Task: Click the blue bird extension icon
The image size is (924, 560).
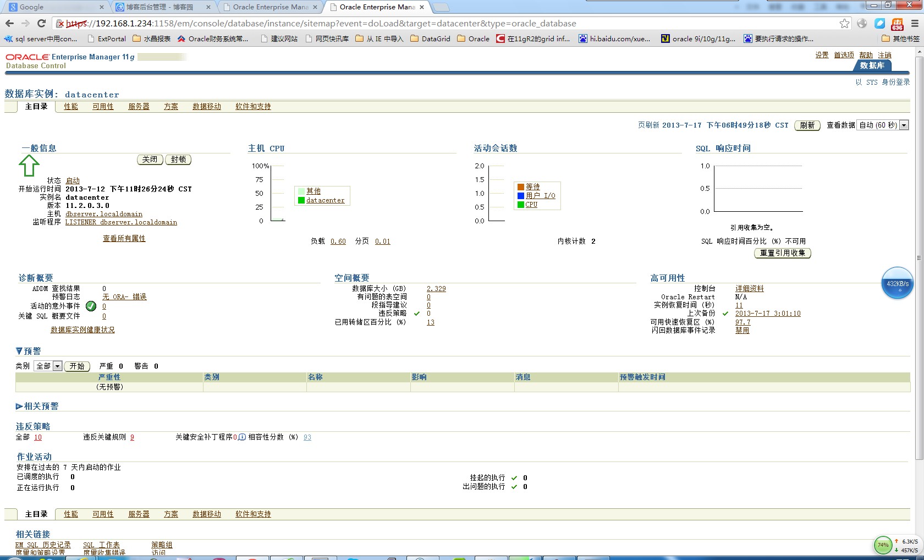Action: pos(880,23)
